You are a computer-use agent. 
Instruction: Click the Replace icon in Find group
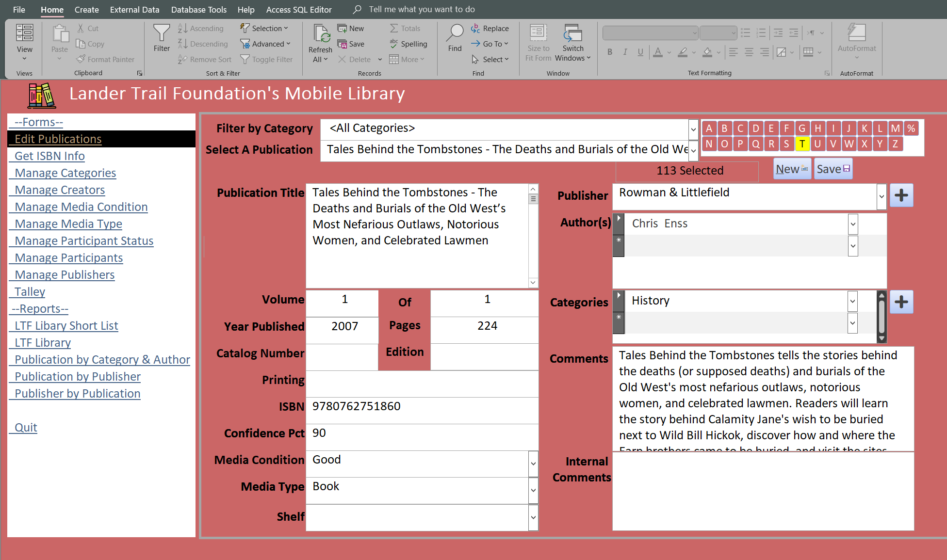[x=475, y=29]
